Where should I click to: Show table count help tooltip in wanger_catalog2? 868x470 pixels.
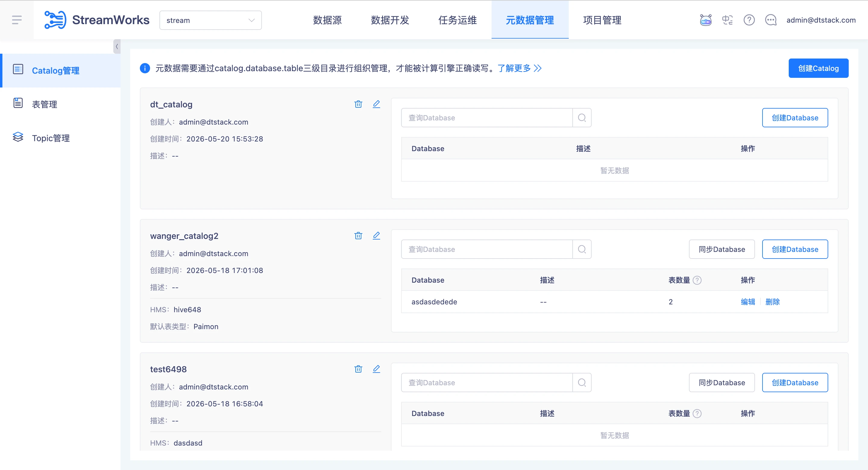tap(697, 280)
